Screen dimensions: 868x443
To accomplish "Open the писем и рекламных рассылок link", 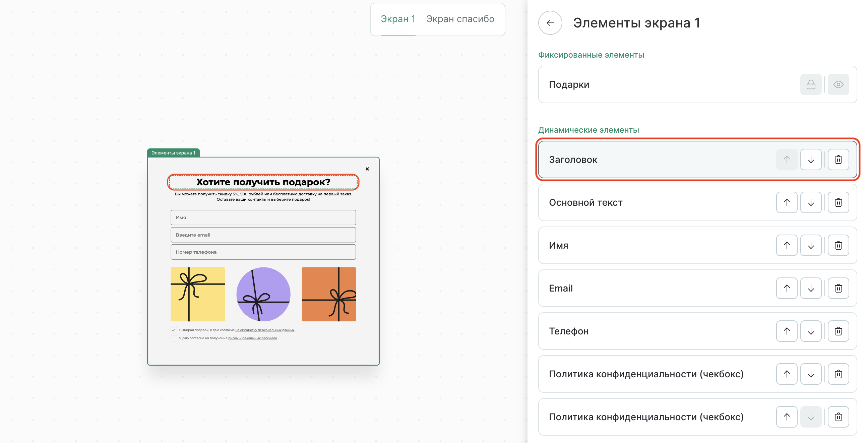I will [253, 338].
